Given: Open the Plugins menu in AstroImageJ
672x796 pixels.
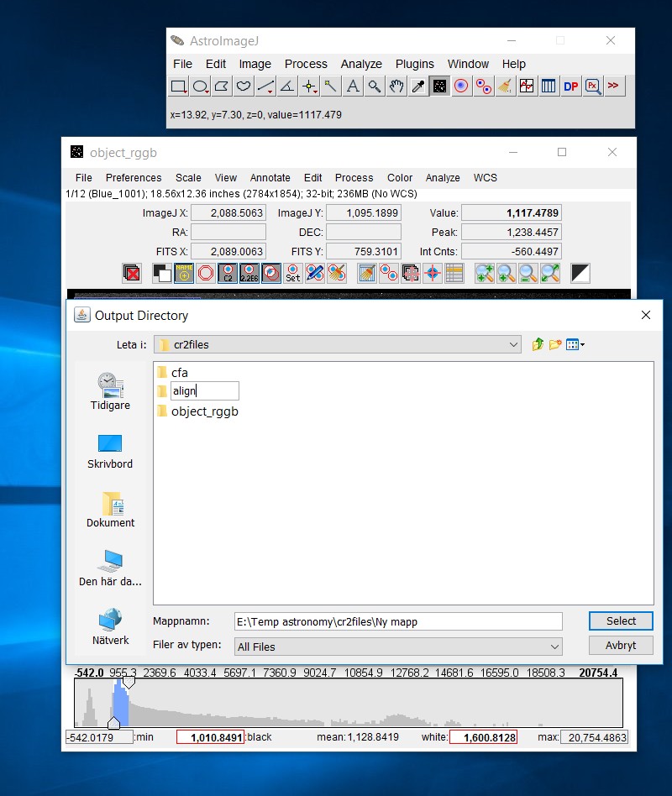Looking at the screenshot, I should pos(414,64).
